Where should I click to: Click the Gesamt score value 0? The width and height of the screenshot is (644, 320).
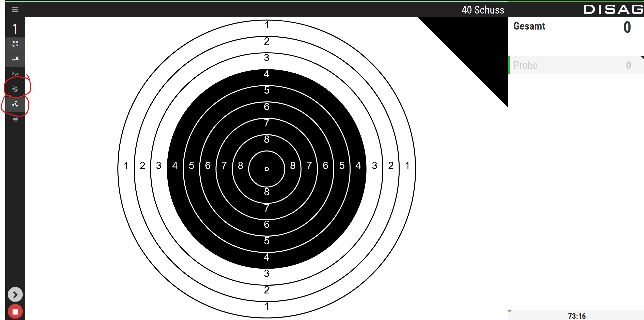click(x=627, y=27)
